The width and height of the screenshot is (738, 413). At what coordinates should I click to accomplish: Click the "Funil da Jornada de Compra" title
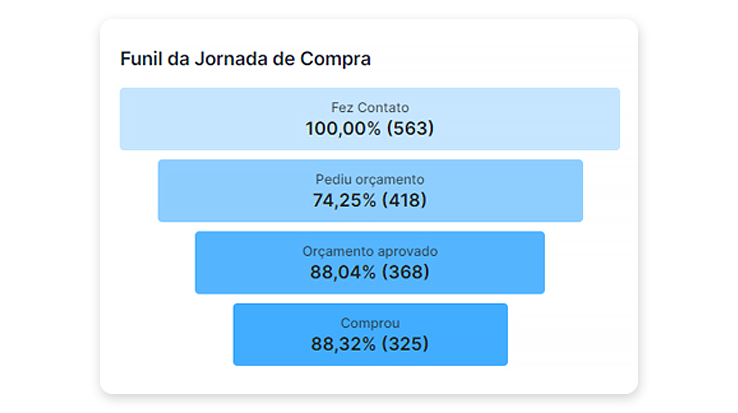245,59
